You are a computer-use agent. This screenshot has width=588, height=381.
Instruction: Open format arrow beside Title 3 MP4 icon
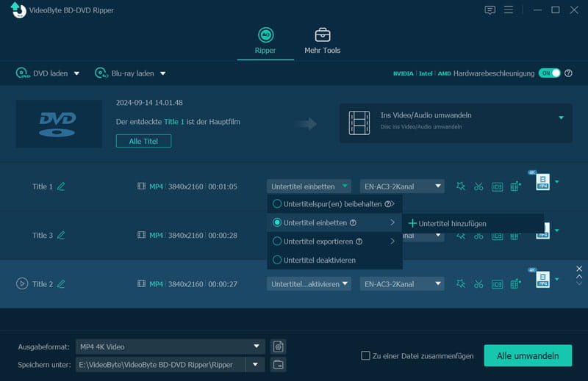(557, 231)
